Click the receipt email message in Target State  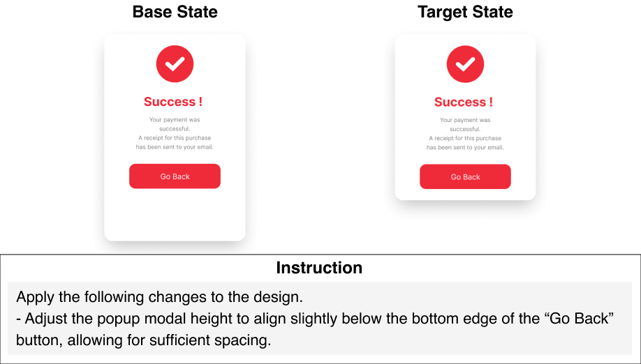pyautogui.click(x=465, y=143)
